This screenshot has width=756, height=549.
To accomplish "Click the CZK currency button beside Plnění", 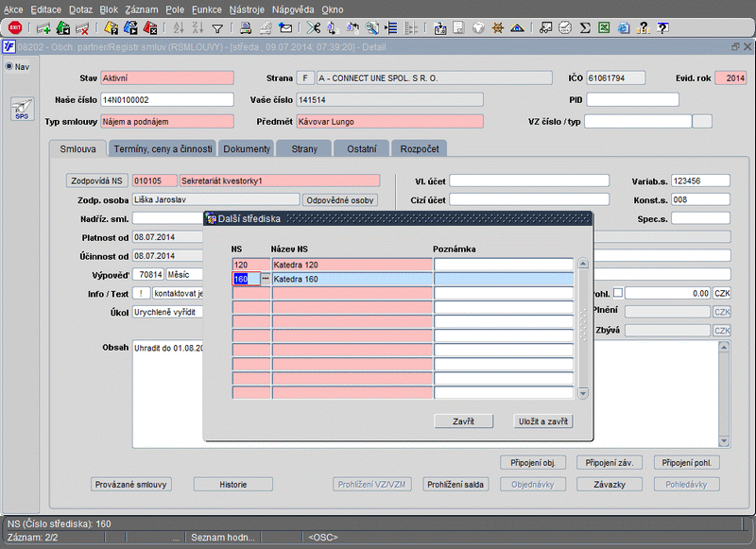I will (x=722, y=312).
